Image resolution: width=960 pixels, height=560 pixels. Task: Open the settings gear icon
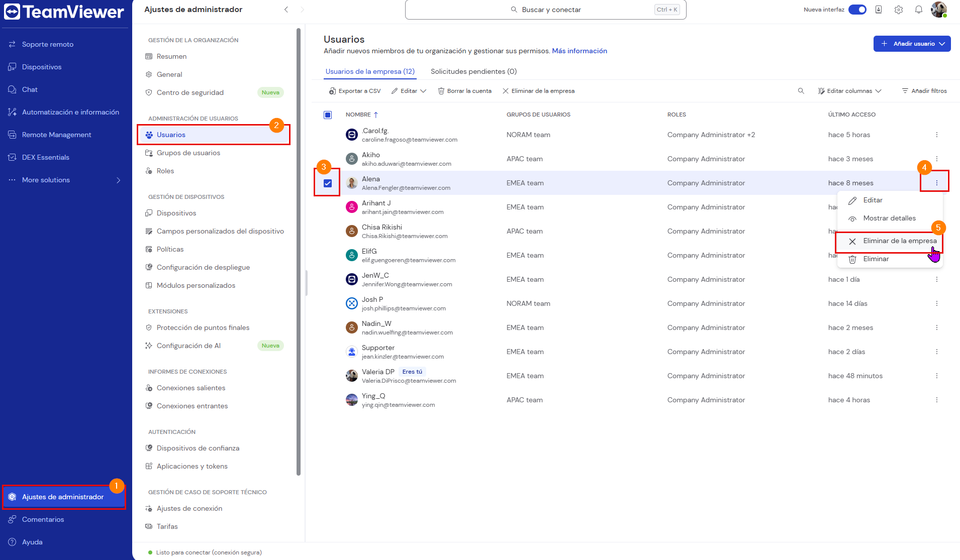click(x=899, y=10)
